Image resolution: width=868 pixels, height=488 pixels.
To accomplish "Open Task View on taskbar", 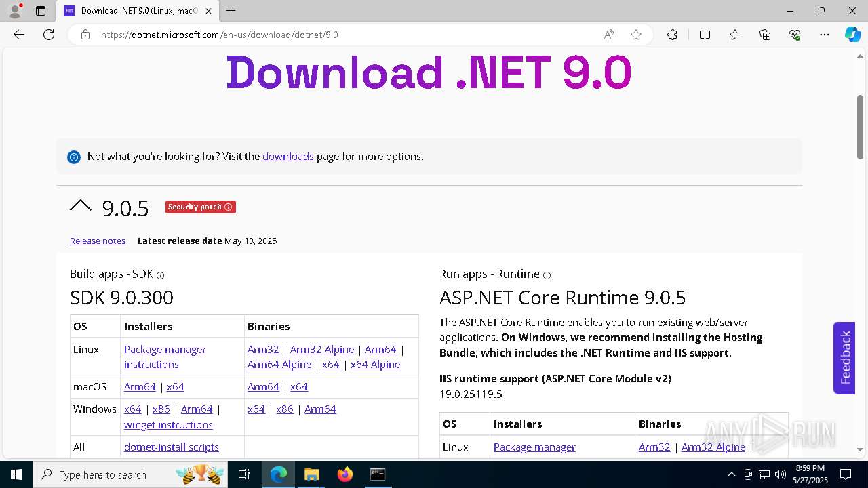I will pos(245,474).
